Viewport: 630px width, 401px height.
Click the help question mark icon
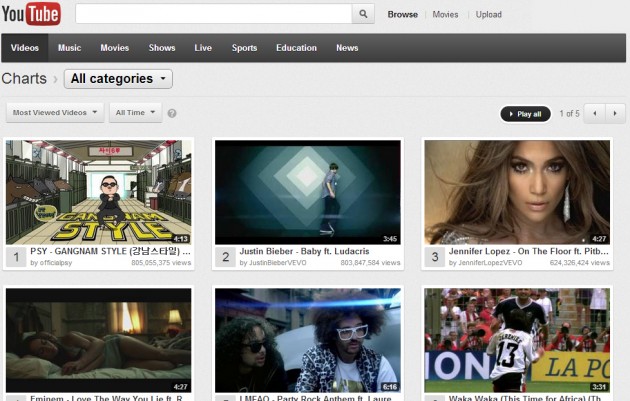pos(172,113)
